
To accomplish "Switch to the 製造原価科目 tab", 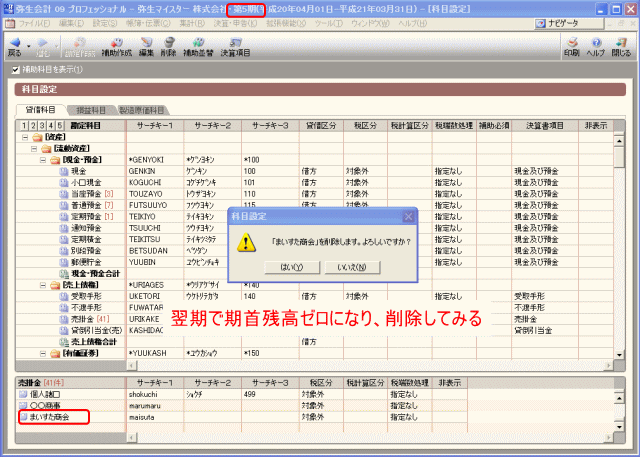I will (142, 110).
